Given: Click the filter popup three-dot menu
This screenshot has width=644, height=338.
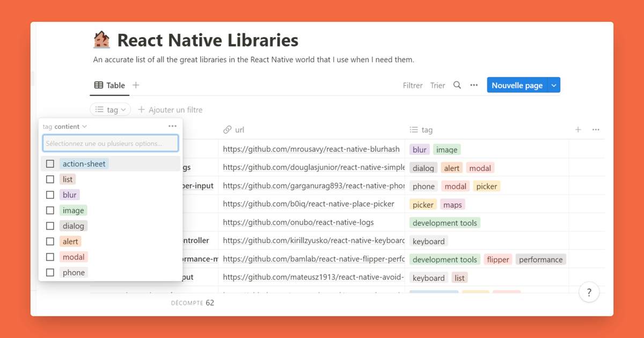Looking at the screenshot, I should coord(172,127).
